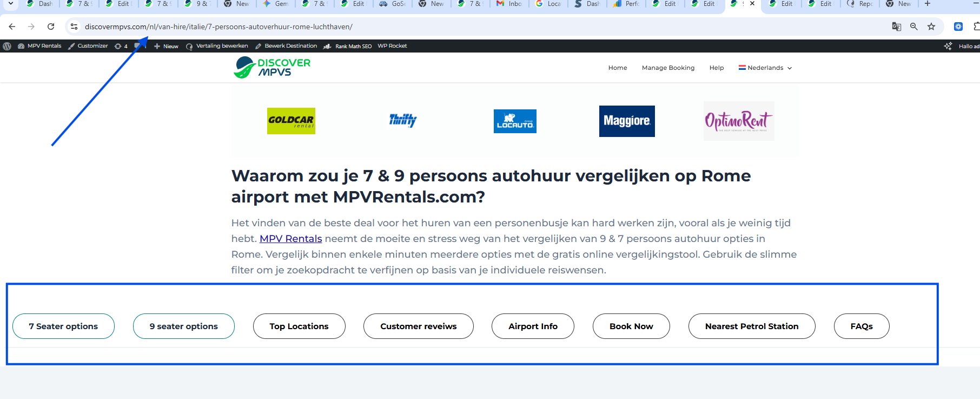This screenshot has width=980, height=399.
Task: Open the Rank Math SEO menu
Action: [x=348, y=46]
